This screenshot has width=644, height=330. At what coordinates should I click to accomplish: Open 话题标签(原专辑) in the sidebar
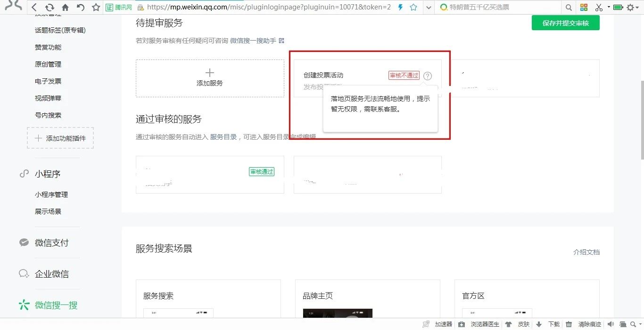pos(60,30)
